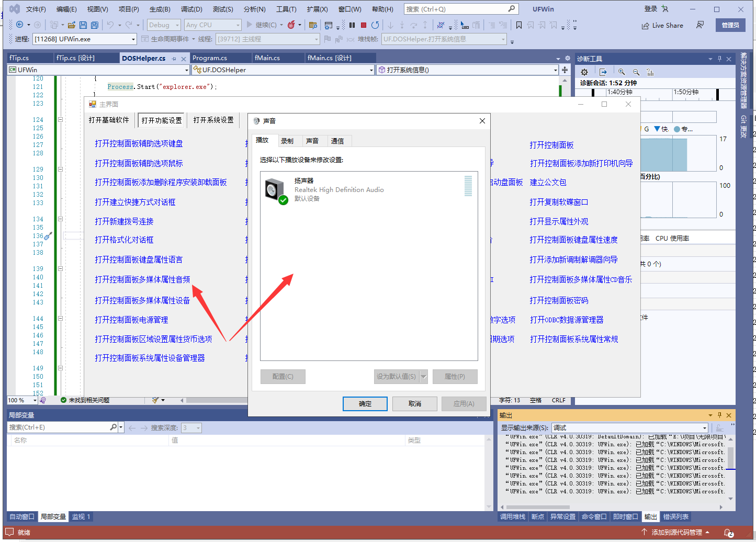The height and width of the screenshot is (542, 756).
Task: Open the 调试(D) menu
Action: (x=191, y=9)
